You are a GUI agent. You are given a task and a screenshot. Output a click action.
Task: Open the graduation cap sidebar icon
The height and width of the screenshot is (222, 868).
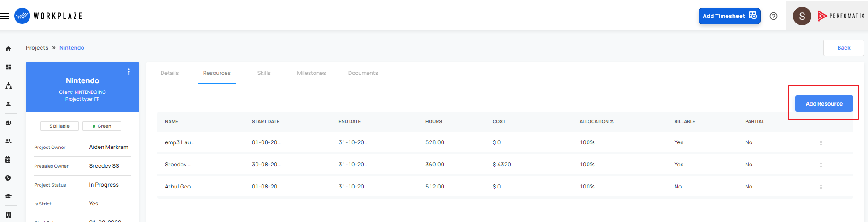click(x=8, y=196)
